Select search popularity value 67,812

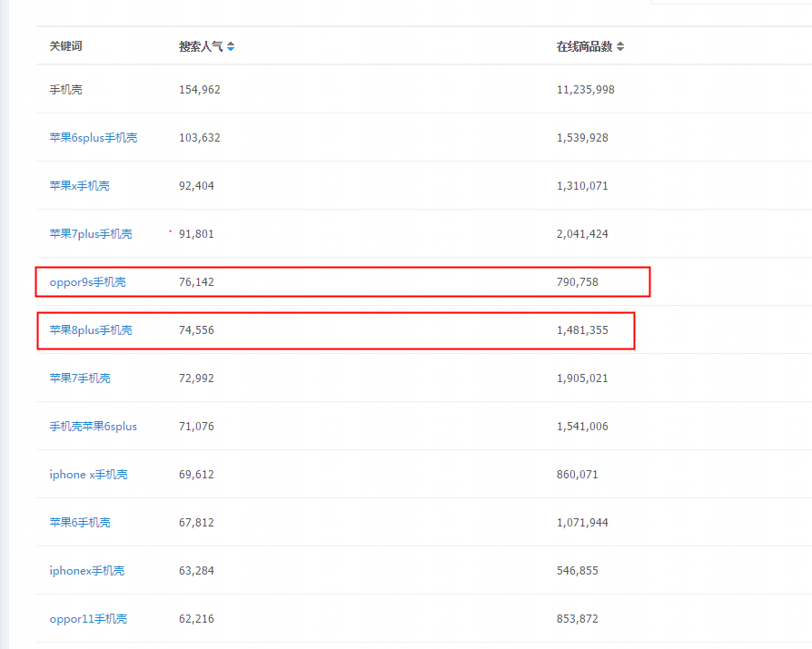tap(196, 523)
